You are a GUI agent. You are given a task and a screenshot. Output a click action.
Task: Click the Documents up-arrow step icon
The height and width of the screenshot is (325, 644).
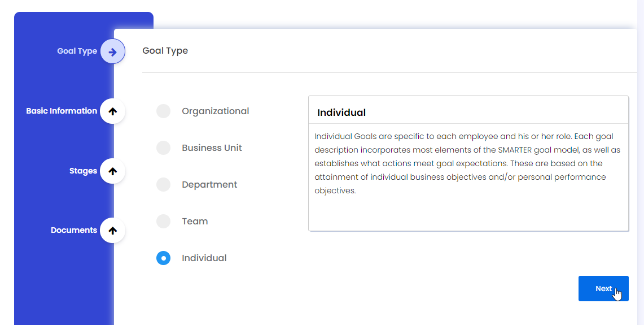[112, 231]
